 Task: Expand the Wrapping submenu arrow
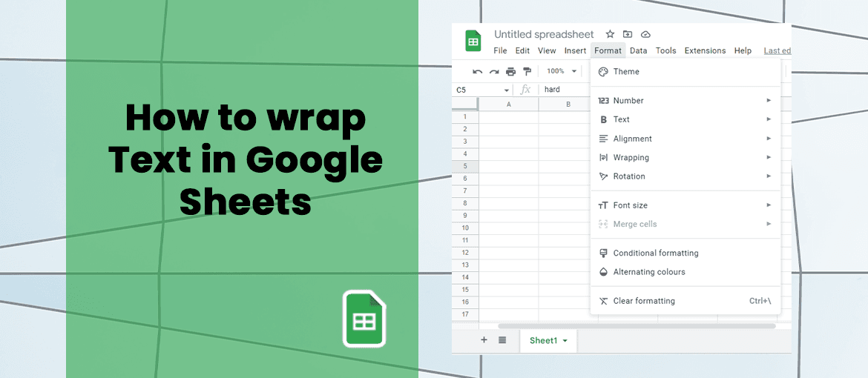[x=769, y=157]
